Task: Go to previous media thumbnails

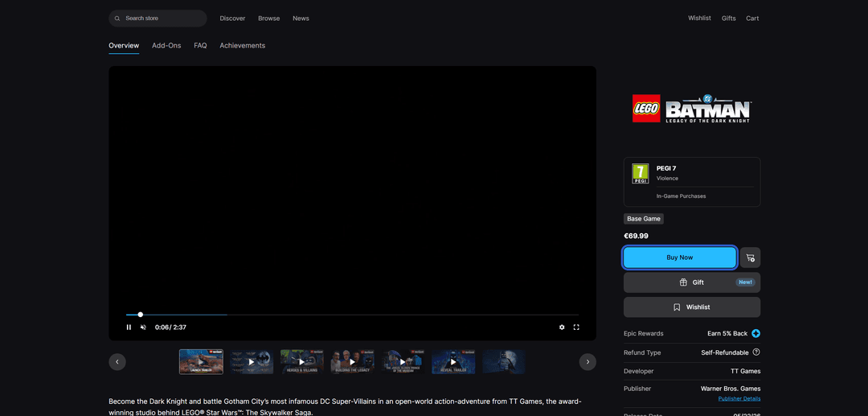Action: click(117, 362)
